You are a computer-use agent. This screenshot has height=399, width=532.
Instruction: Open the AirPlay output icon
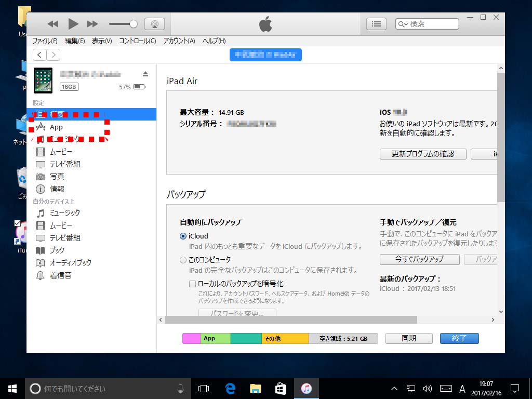[x=154, y=24]
